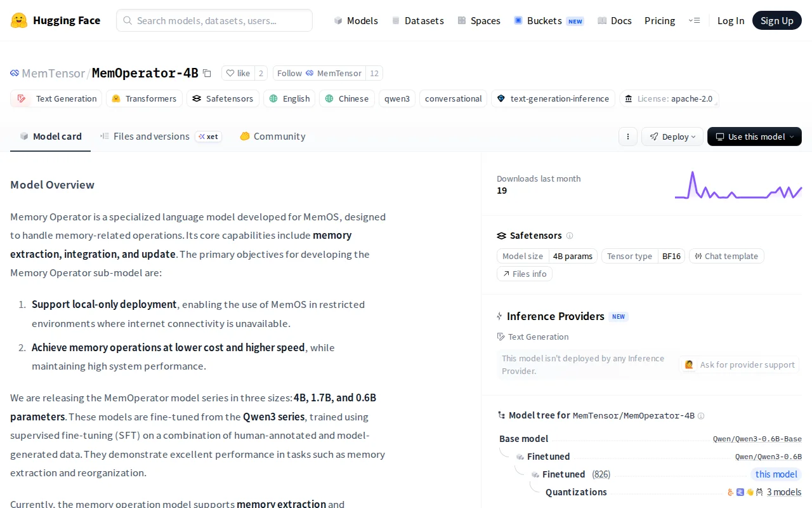
Task: Open the Community tab
Action: point(272,137)
